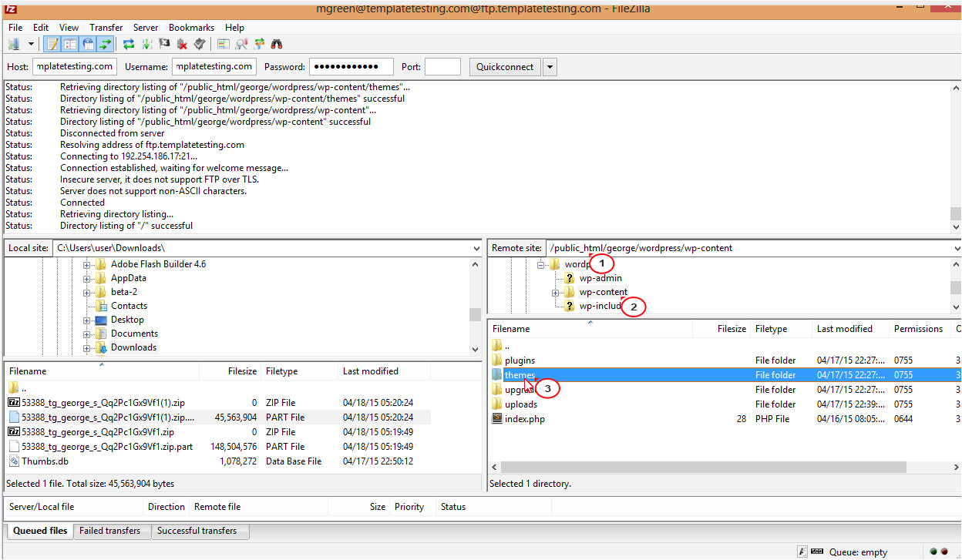Image resolution: width=962 pixels, height=560 pixels.
Task: Open the Bookmarks menu
Action: pos(193,28)
